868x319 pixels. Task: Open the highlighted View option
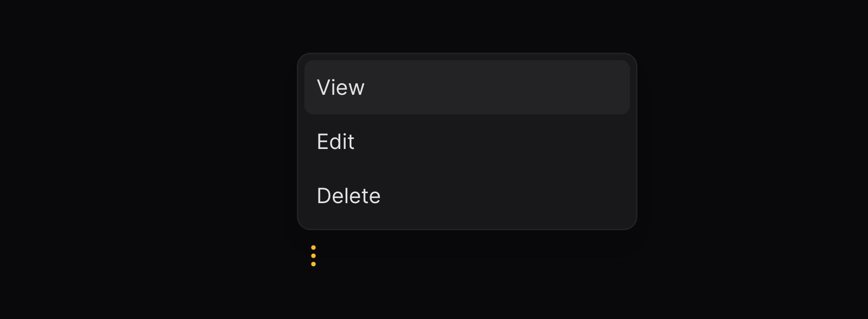[467, 87]
